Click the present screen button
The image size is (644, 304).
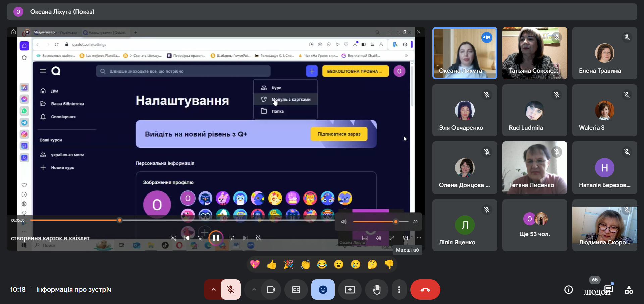click(350, 290)
